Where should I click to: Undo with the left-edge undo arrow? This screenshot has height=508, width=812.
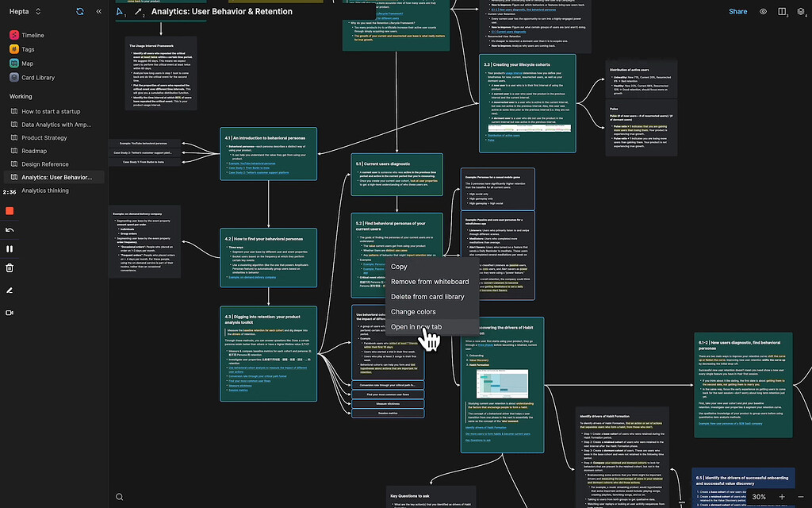pyautogui.click(x=9, y=229)
